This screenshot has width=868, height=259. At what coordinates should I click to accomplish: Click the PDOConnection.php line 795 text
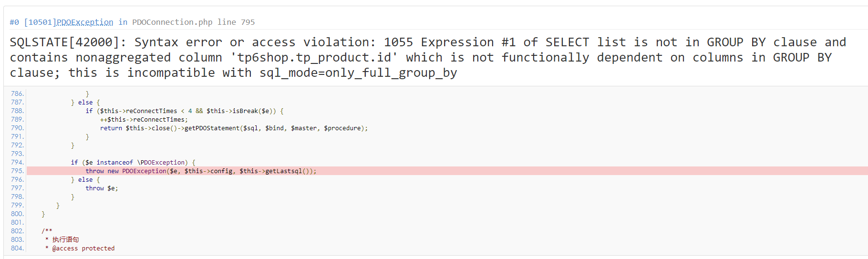(x=193, y=22)
